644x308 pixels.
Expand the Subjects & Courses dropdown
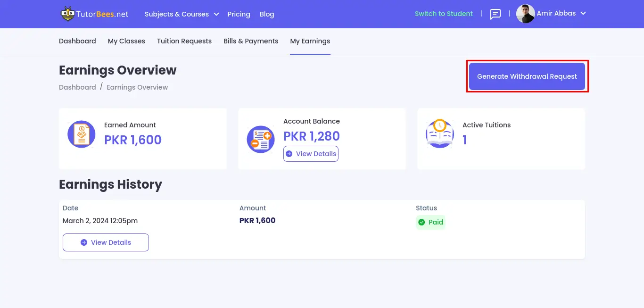pyautogui.click(x=177, y=14)
